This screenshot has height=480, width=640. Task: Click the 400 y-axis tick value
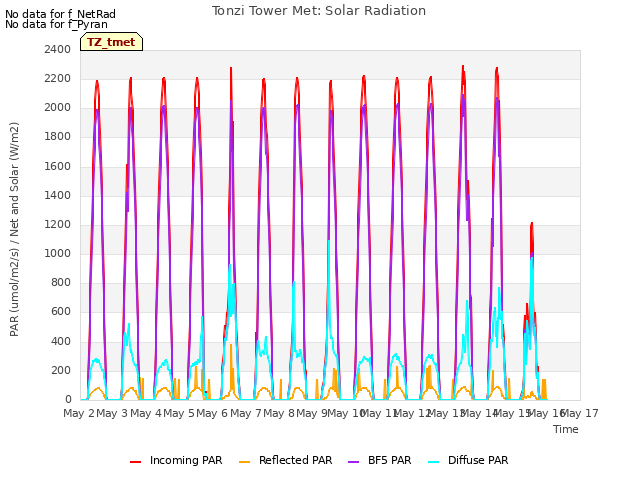coord(61,342)
